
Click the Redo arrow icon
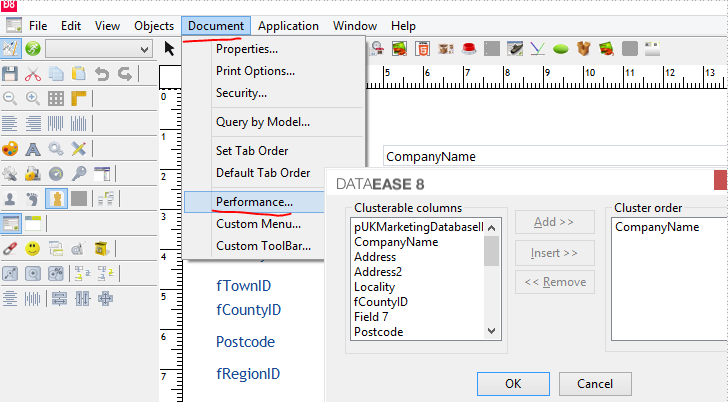pyautogui.click(x=125, y=74)
